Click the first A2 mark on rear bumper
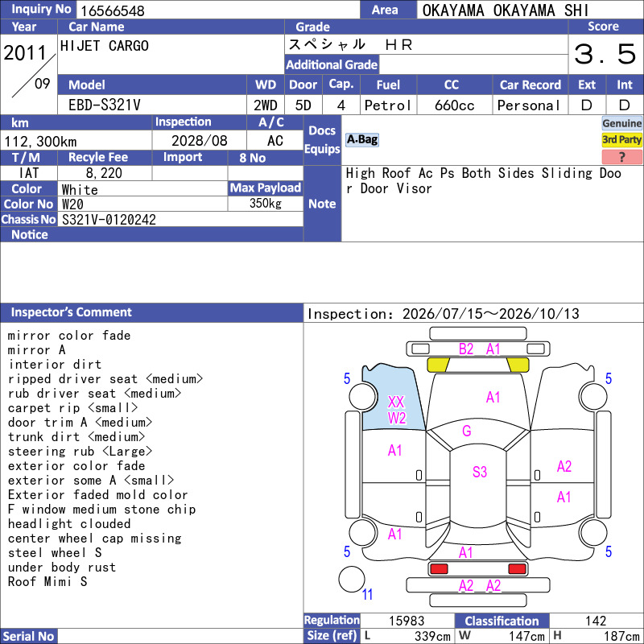 pos(466,586)
